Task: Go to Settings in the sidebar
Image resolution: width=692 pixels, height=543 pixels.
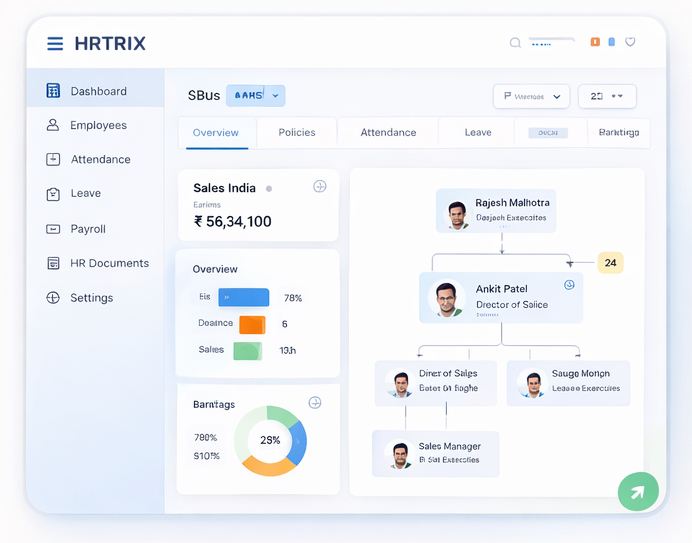Action: [91, 298]
